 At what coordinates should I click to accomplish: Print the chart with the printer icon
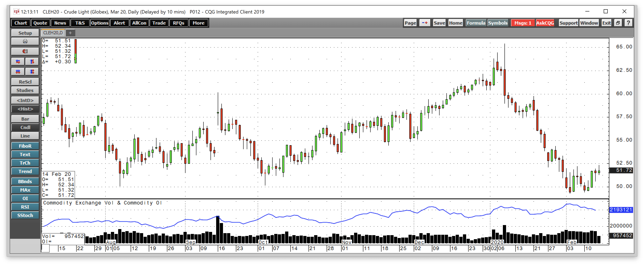[25, 41]
